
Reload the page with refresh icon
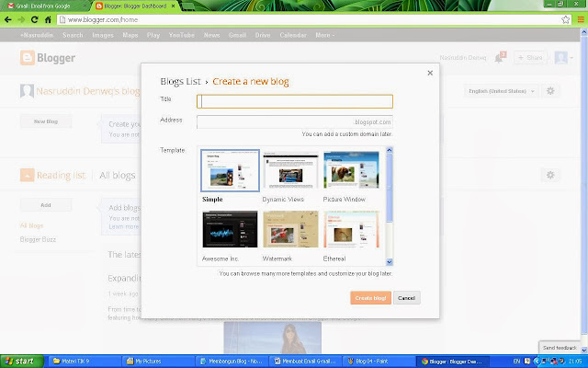pos(35,19)
